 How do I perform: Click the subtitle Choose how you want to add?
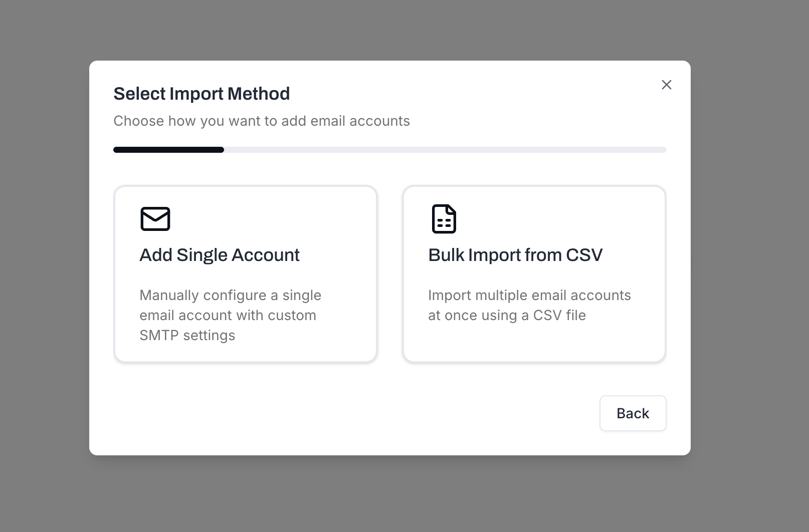click(262, 121)
